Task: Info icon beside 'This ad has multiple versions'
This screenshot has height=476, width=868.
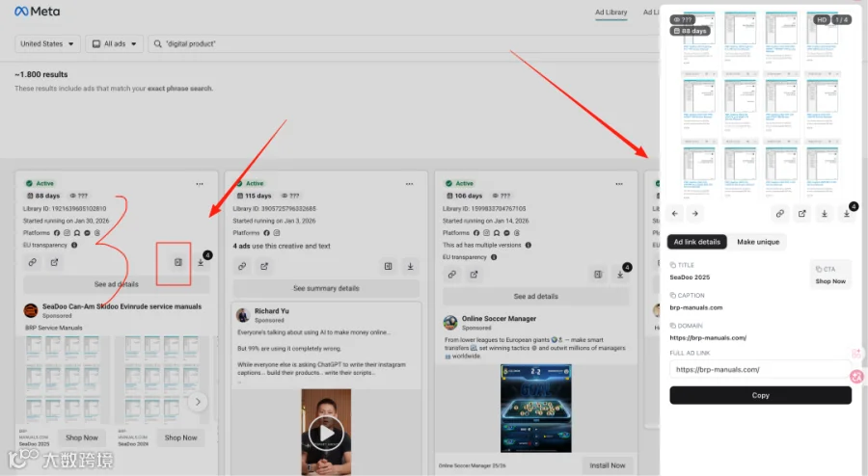Action: pyautogui.click(x=529, y=245)
